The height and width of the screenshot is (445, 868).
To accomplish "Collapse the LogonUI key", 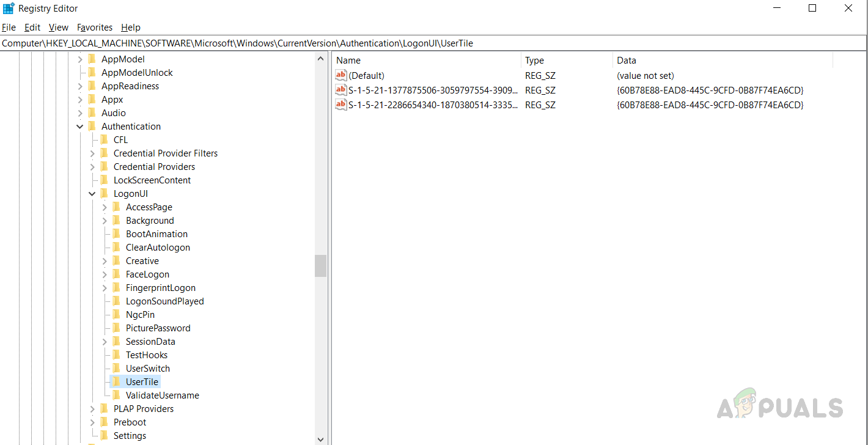I will click(x=92, y=194).
